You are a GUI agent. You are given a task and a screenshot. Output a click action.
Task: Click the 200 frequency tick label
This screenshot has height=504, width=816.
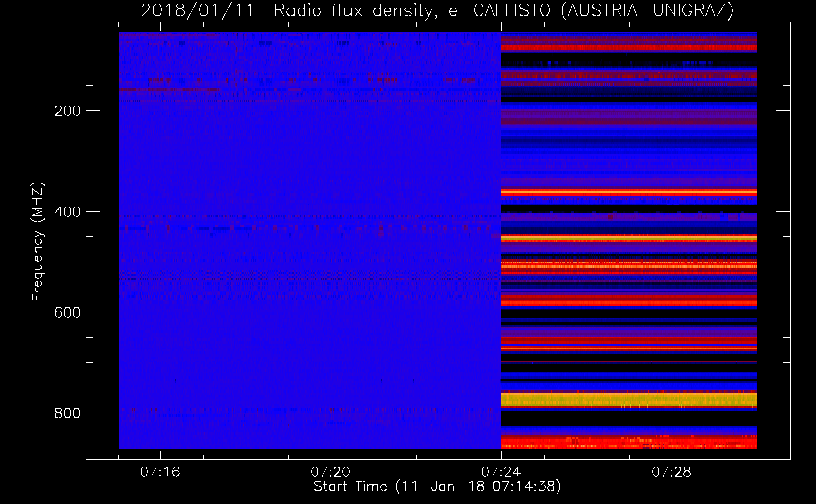pyautogui.click(x=68, y=111)
